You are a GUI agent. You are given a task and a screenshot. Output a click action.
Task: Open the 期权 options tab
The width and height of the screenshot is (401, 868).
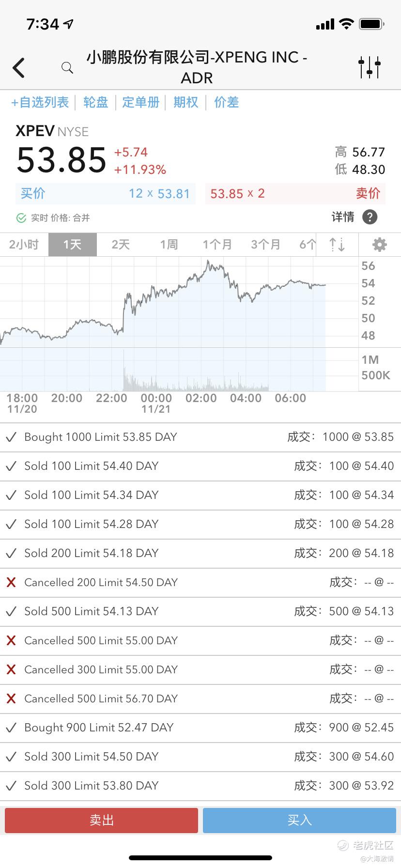[x=186, y=102]
